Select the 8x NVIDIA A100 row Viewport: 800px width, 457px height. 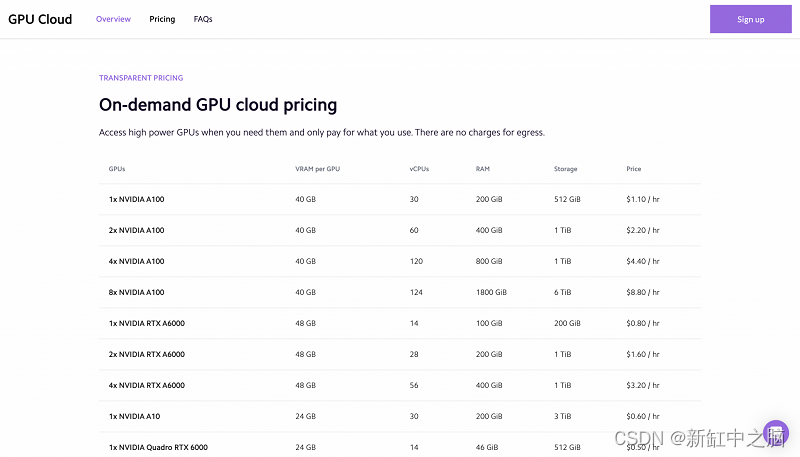pos(399,292)
